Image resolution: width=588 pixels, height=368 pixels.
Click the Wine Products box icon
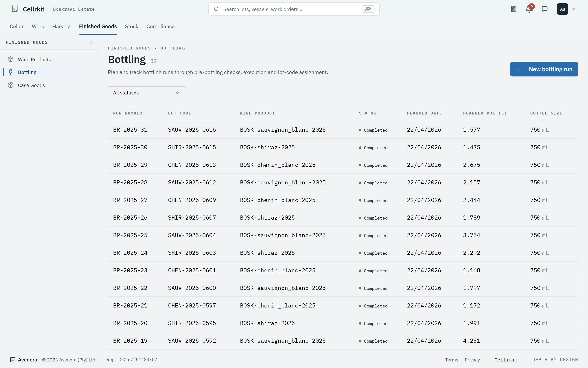(11, 59)
